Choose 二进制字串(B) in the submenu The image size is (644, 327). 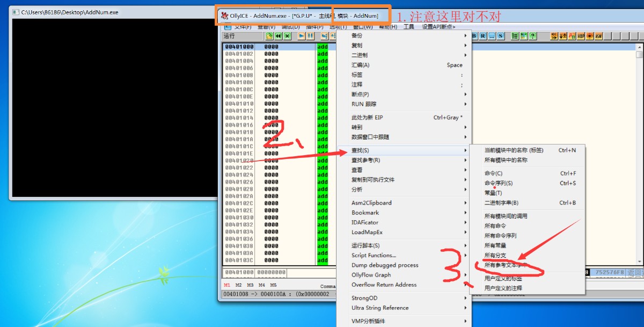click(x=528, y=203)
